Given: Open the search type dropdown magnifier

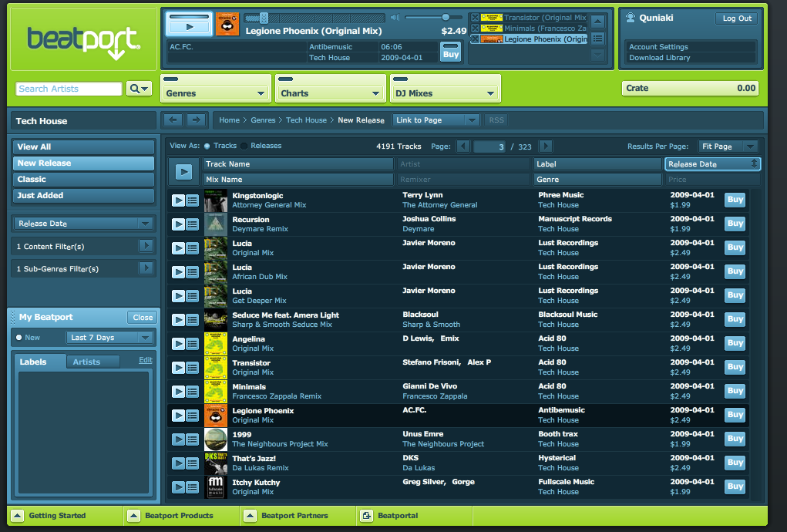Looking at the screenshot, I should (x=139, y=89).
